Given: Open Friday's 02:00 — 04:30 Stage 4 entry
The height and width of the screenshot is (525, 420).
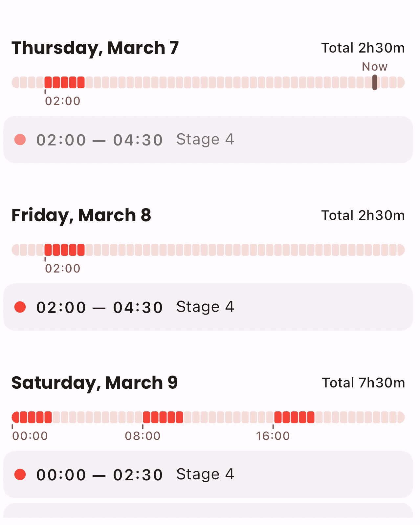Looking at the screenshot, I should pos(208,307).
